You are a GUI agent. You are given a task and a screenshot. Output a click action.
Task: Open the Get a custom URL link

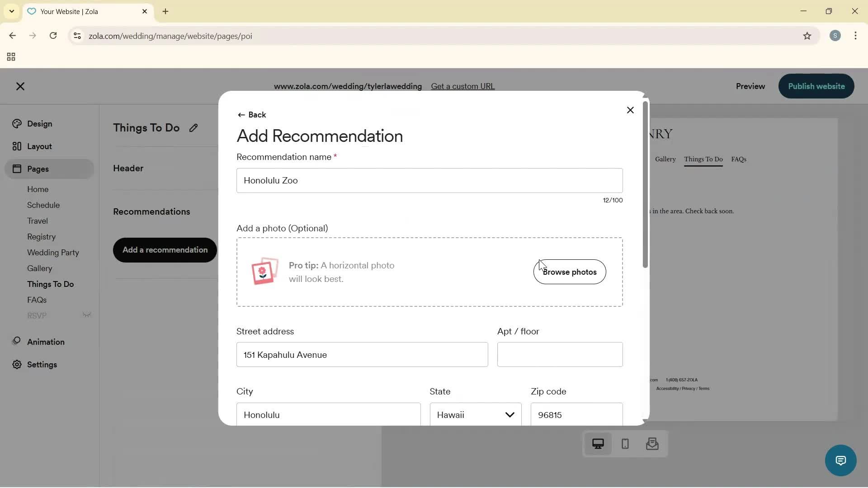click(463, 86)
